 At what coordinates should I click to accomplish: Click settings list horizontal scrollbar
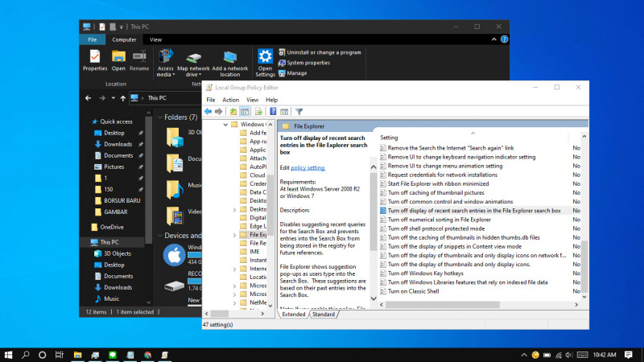(442, 305)
